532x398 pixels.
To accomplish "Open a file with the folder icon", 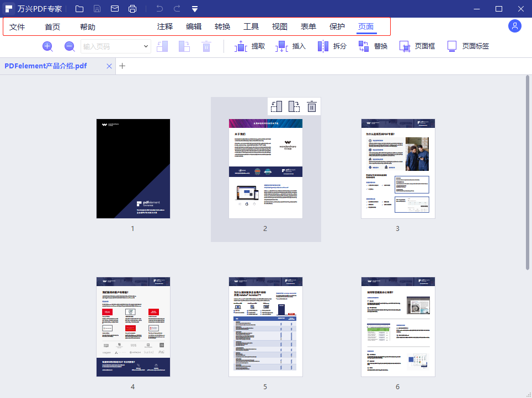I will coord(79,9).
